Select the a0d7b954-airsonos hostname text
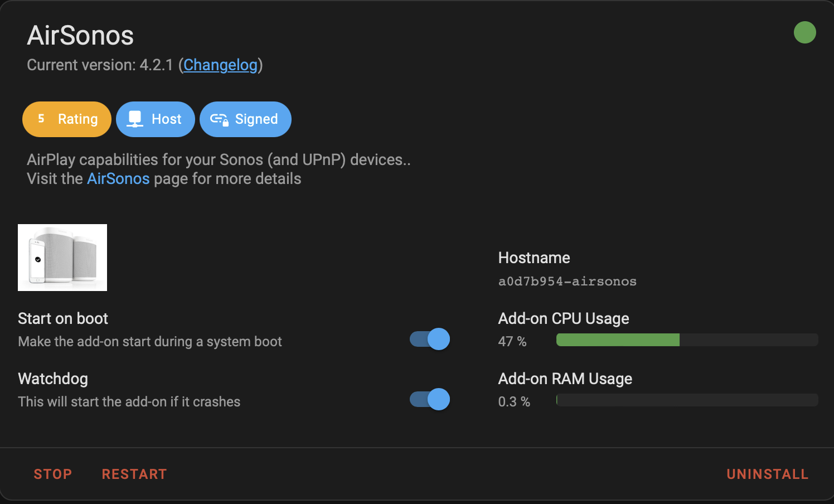This screenshot has height=504, width=834. [x=568, y=282]
